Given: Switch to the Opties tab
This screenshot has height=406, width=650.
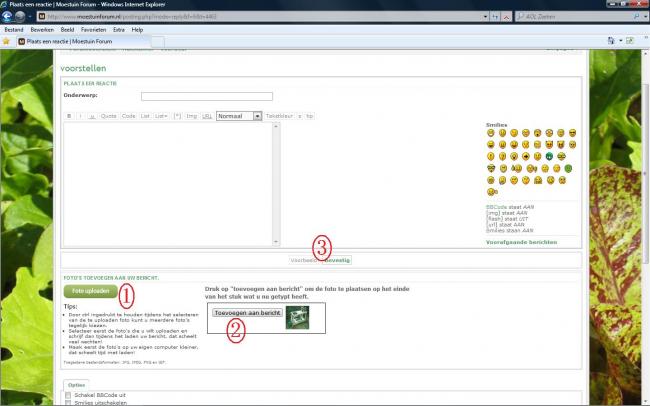Looking at the screenshot, I should click(x=76, y=384).
